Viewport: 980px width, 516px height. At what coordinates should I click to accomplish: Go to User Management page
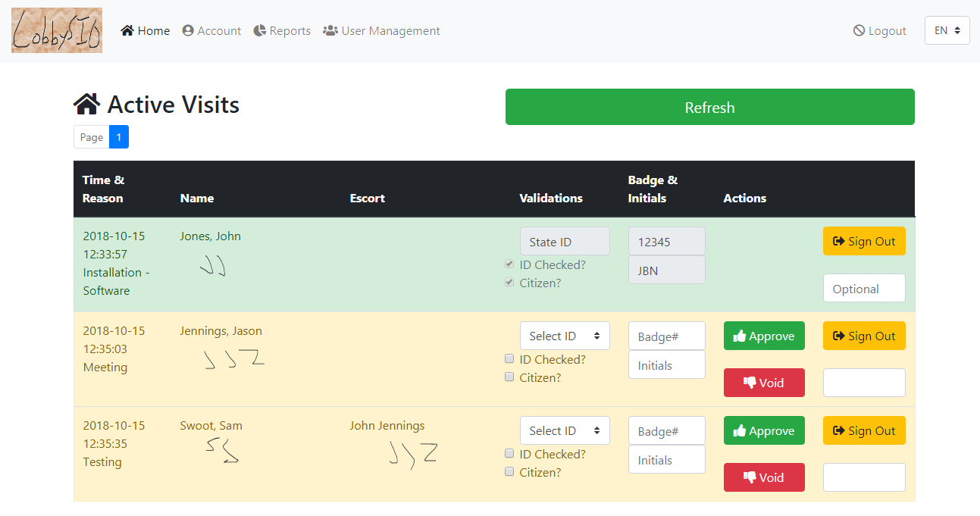click(x=390, y=31)
